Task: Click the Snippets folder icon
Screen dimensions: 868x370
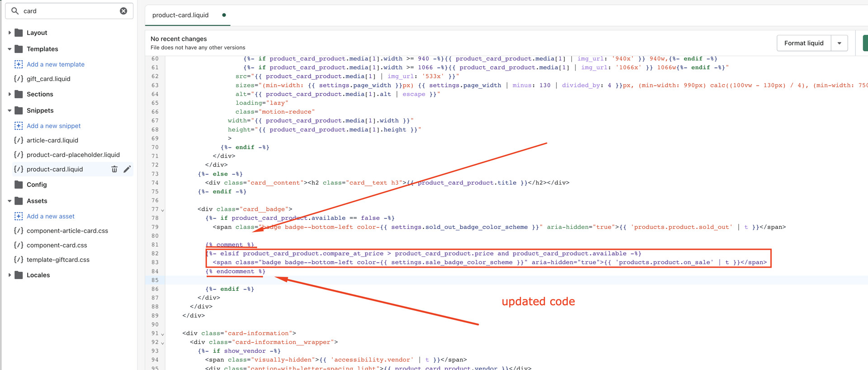Action: pos(19,110)
